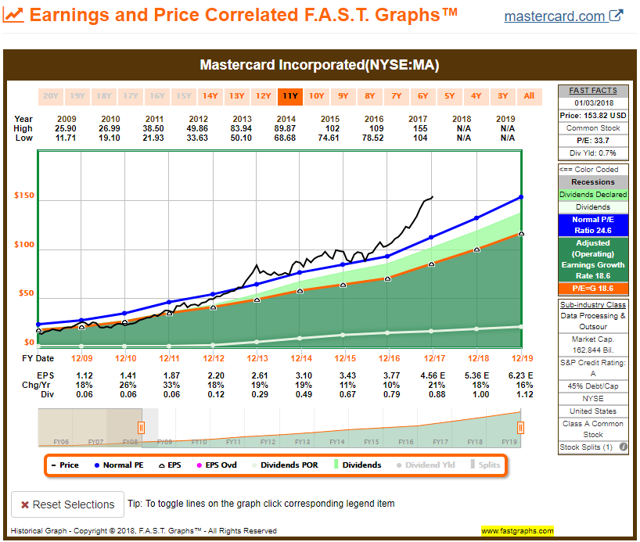
Task: Click the disabled 15Y range tab
Action: coord(184,96)
